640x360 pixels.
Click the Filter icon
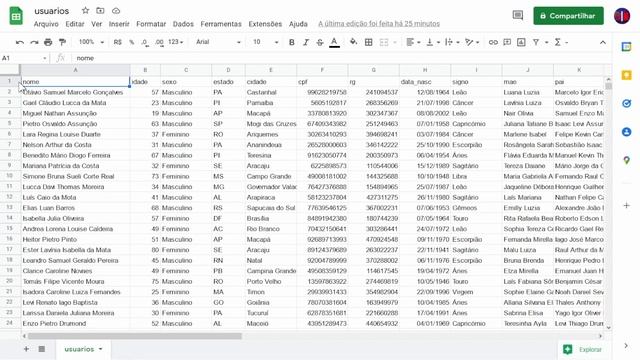point(536,42)
